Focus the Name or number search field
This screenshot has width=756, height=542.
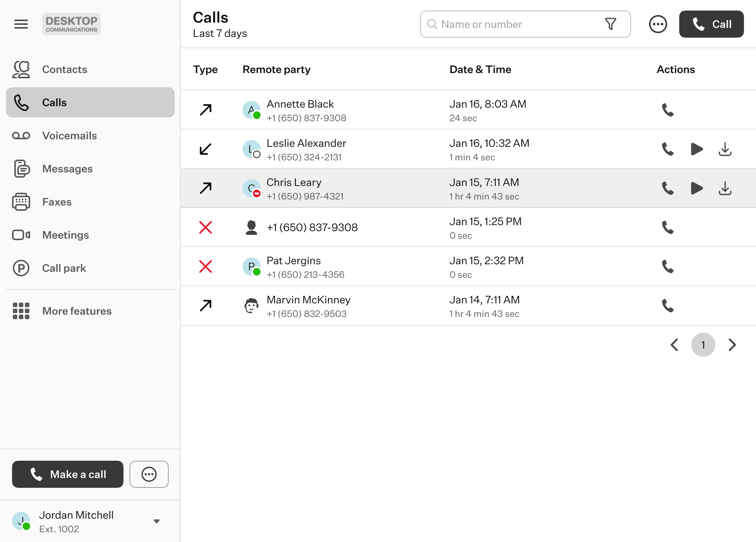[x=516, y=24]
